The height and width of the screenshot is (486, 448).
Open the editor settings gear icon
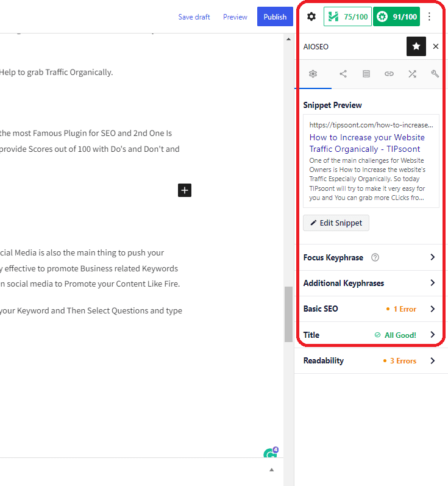click(x=311, y=16)
